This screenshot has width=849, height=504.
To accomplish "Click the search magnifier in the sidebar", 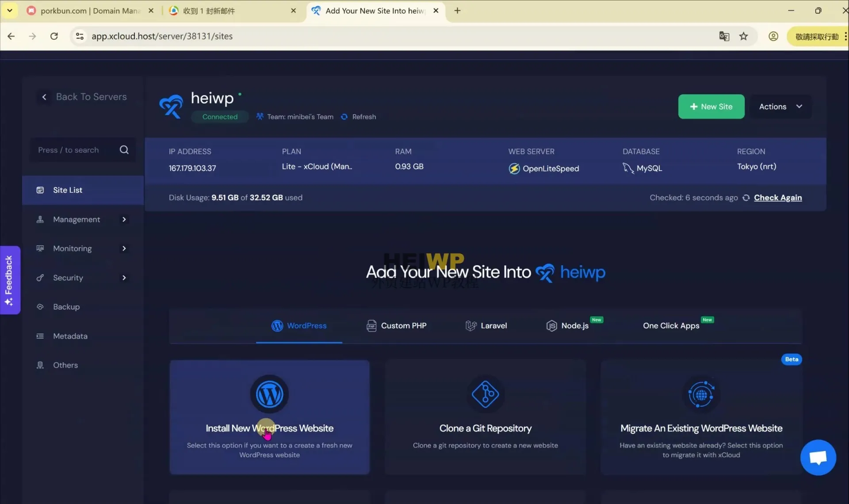I will point(124,149).
